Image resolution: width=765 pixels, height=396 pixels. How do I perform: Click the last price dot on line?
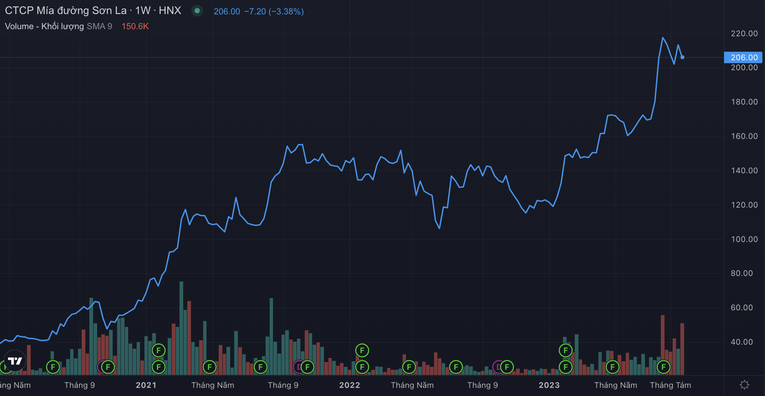pyautogui.click(x=682, y=58)
